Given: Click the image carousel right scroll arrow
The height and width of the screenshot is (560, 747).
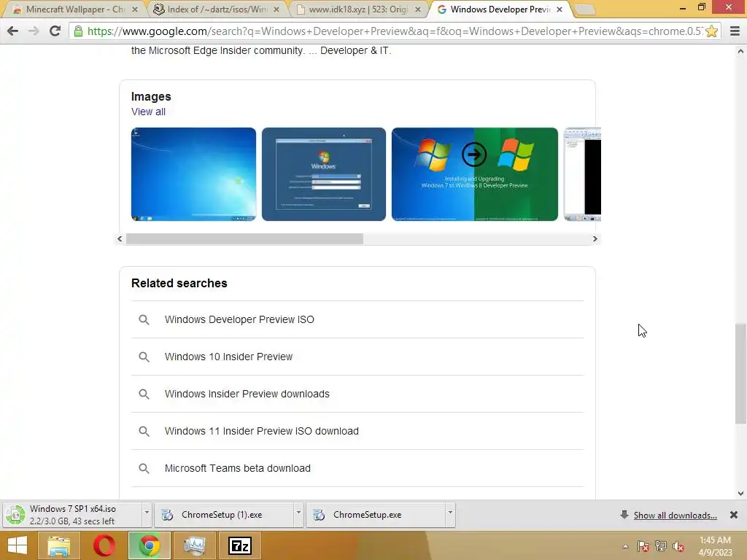Looking at the screenshot, I should click(595, 238).
